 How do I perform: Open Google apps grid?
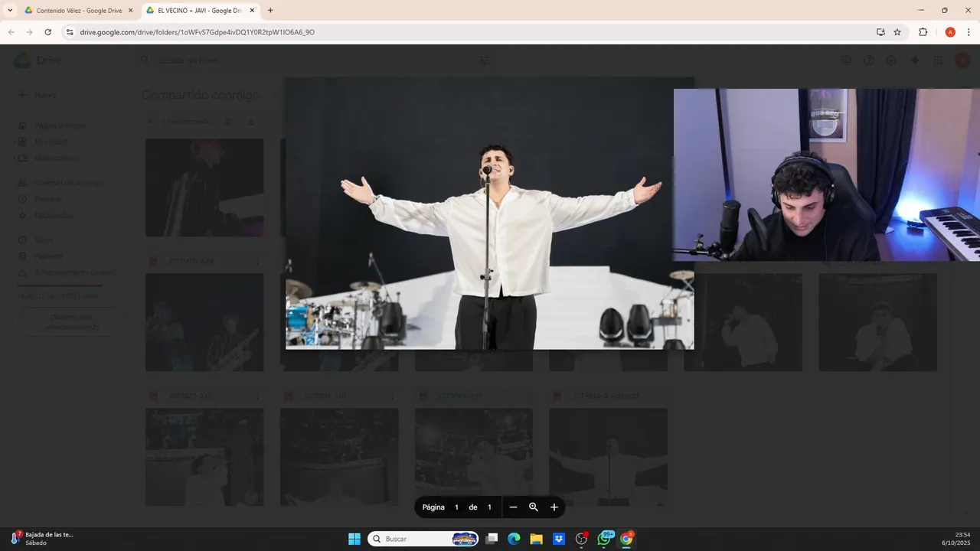pyautogui.click(x=938, y=60)
